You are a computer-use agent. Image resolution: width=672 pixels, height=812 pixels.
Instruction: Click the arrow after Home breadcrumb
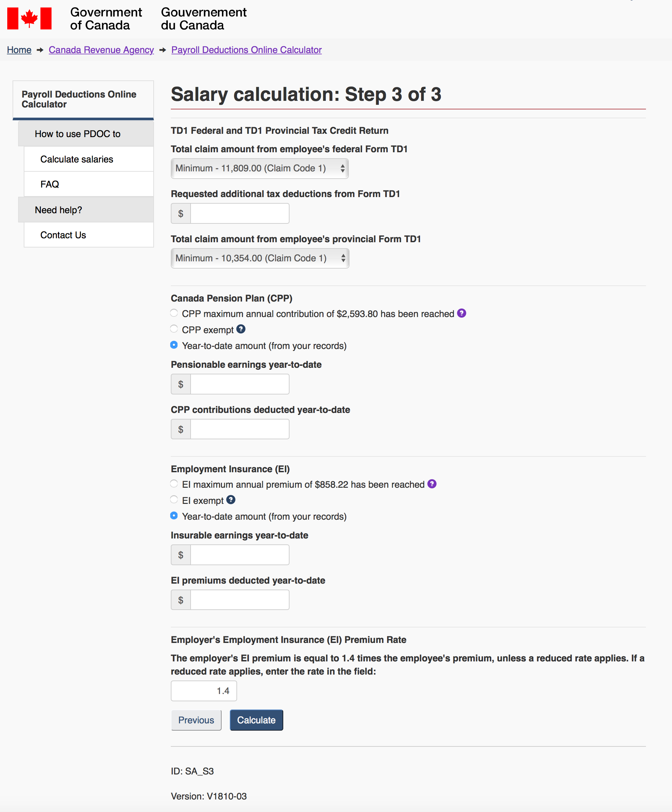[x=40, y=50]
